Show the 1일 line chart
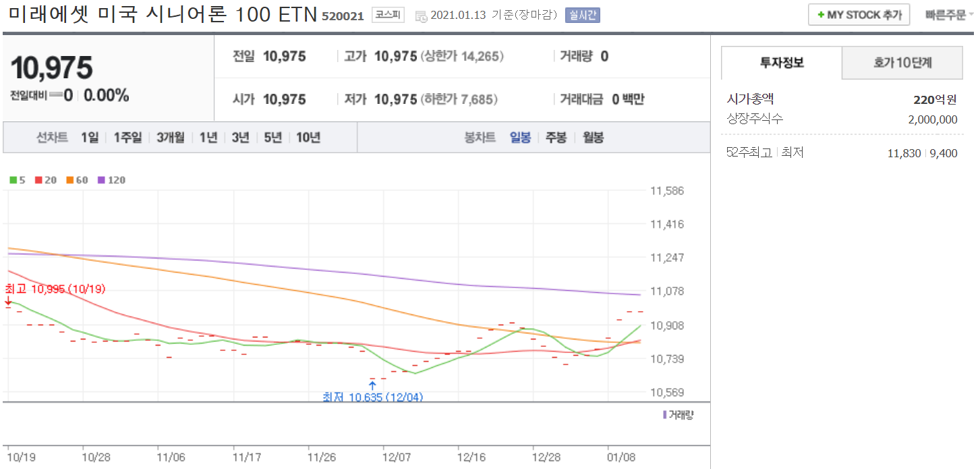 pos(89,138)
